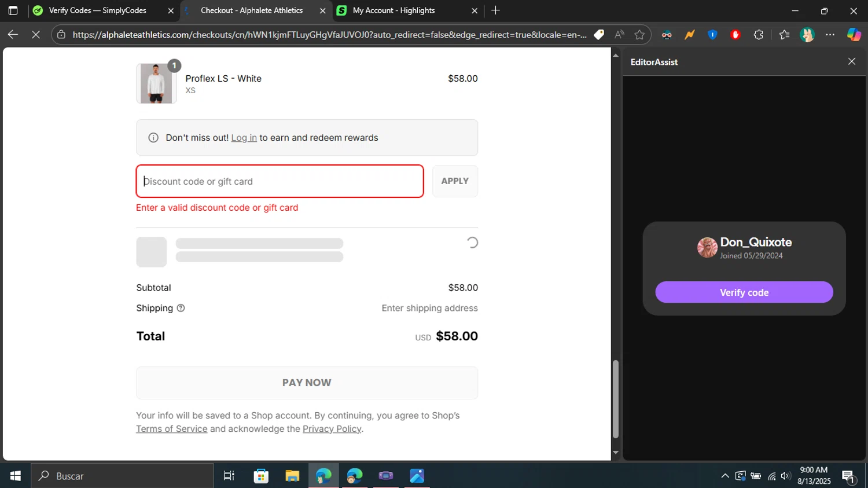Open the purple gamepad taskbar app
Image resolution: width=868 pixels, height=488 pixels.
(386, 476)
